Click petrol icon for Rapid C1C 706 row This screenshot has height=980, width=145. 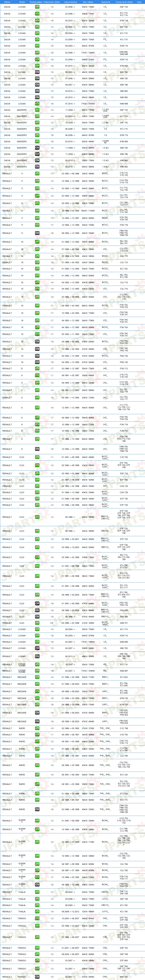(37, 729)
